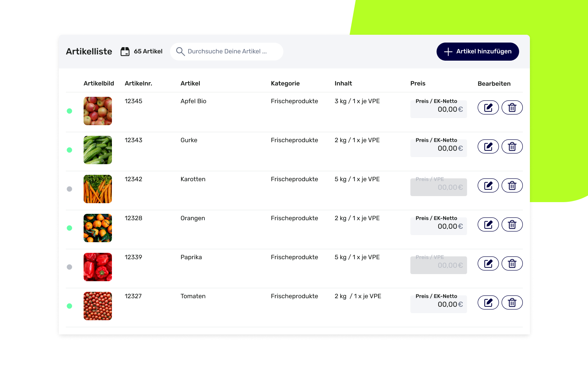Click the search magnifier icon
The height and width of the screenshot is (378, 588).
coord(180,51)
